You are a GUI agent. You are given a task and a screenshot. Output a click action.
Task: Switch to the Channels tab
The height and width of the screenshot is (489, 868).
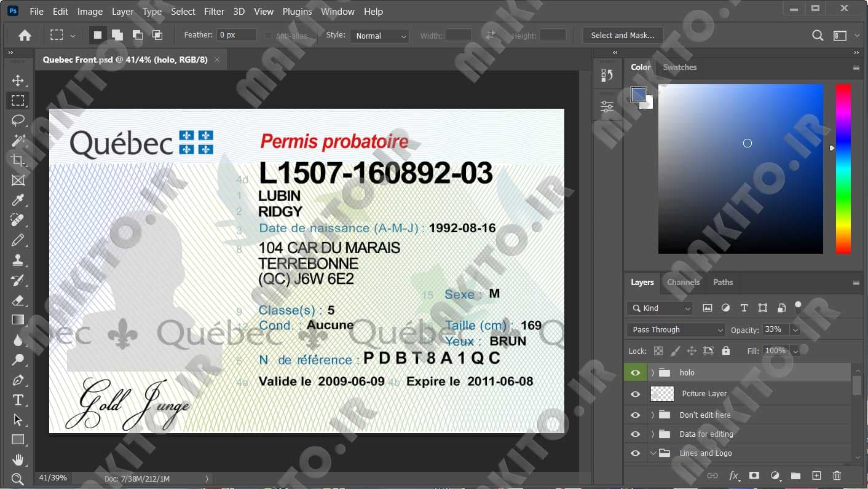coord(684,282)
